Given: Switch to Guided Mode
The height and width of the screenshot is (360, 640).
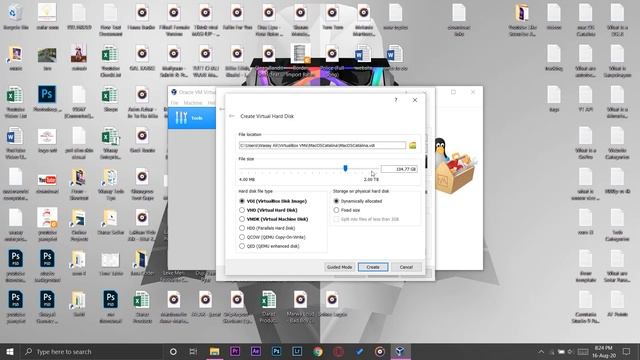Looking at the screenshot, I should point(339,267).
